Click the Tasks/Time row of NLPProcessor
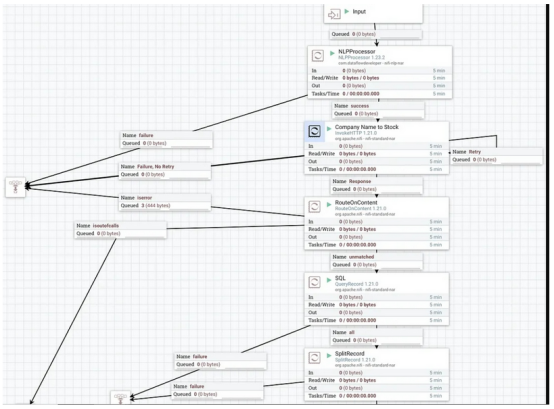 tap(380, 94)
